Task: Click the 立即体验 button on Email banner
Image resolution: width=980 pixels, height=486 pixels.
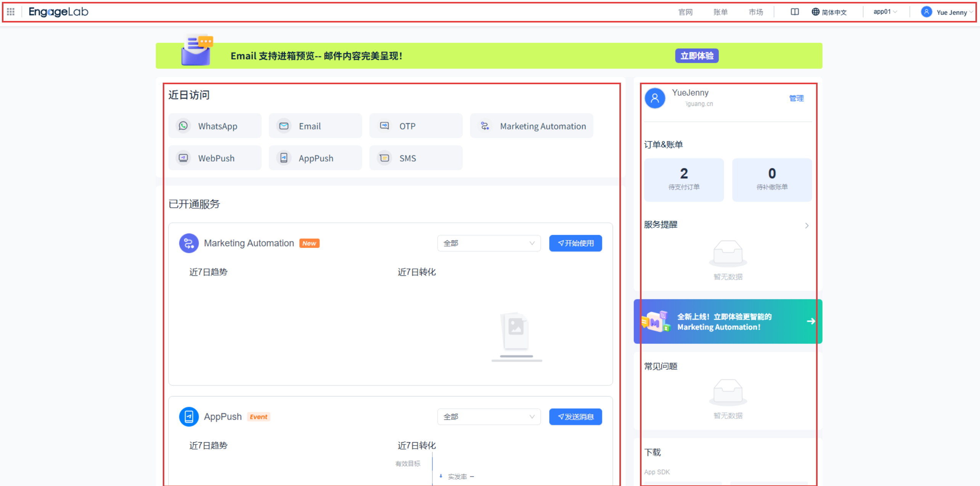Action: (697, 56)
